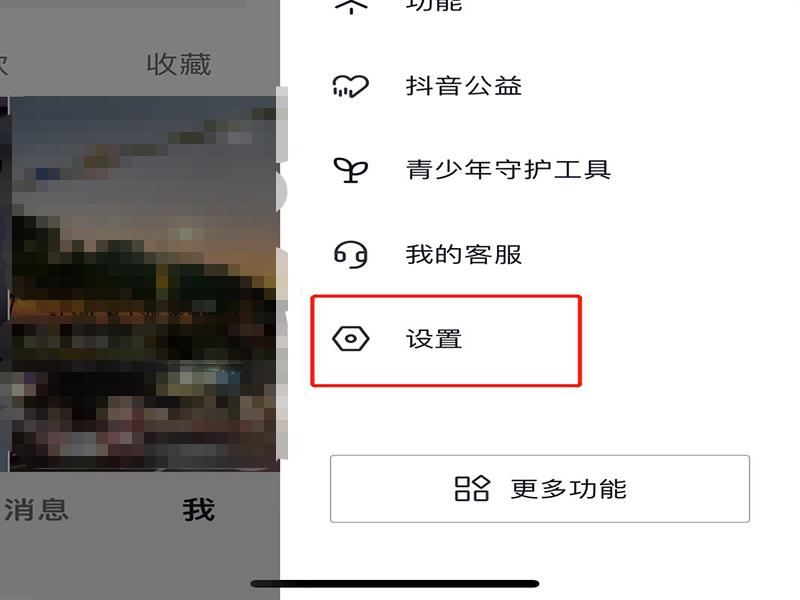Open 设置 from the side menu
The width and height of the screenshot is (800, 600).
(x=446, y=340)
